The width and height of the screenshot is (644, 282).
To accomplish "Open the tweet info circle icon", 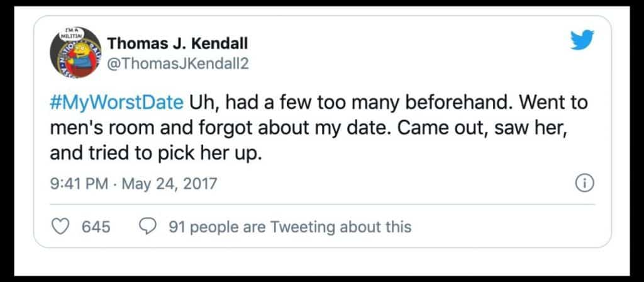I will pos(585,184).
